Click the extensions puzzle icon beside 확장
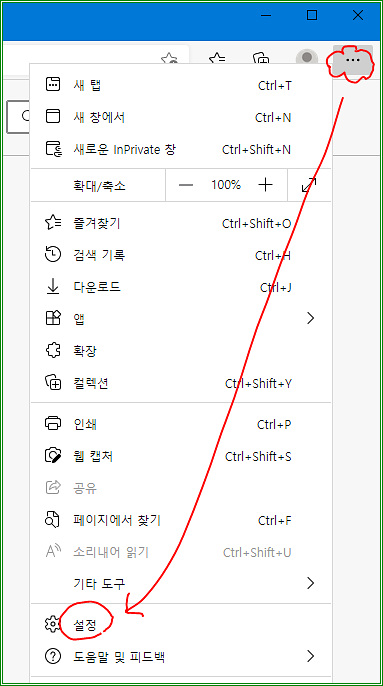Screen dimensions: 383x686 (x=53, y=350)
